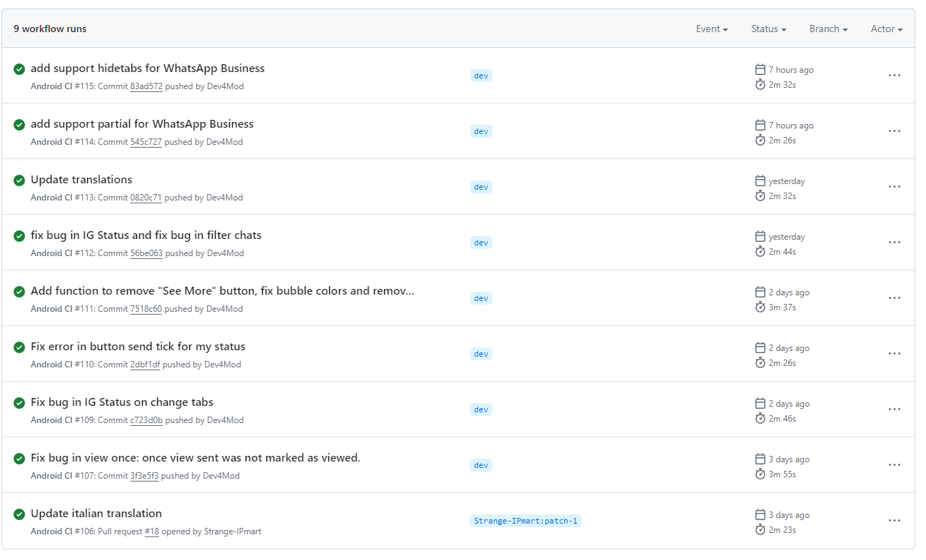
Task: Click Strange-IPmart:patch-1 branch label
Action: 525,521
